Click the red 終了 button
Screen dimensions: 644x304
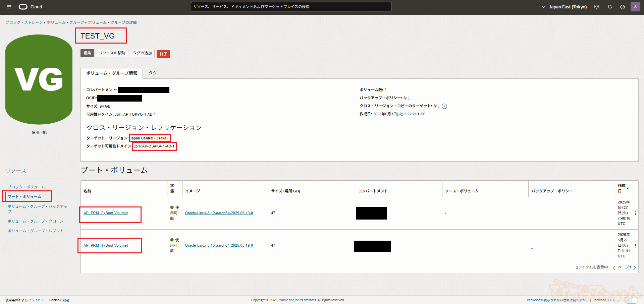163,54
